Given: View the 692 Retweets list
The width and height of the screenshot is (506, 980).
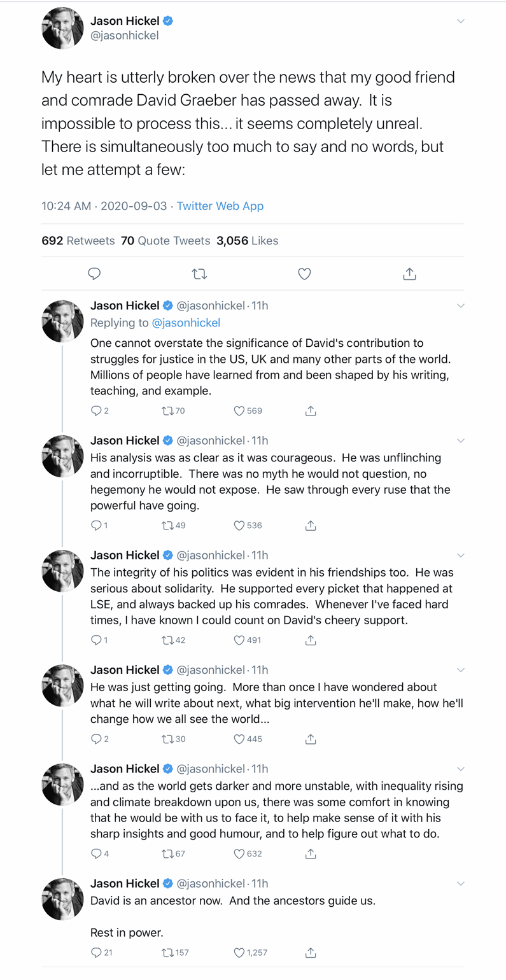Looking at the screenshot, I should (78, 241).
